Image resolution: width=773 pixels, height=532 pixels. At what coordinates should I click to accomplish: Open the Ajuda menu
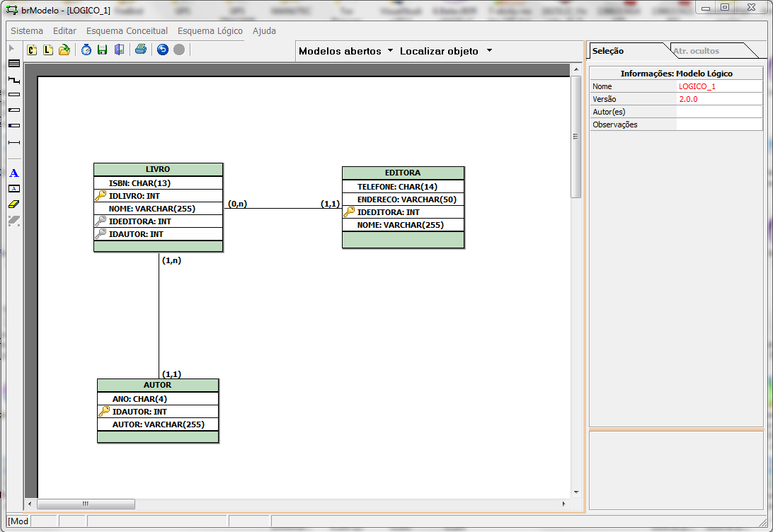pos(264,30)
